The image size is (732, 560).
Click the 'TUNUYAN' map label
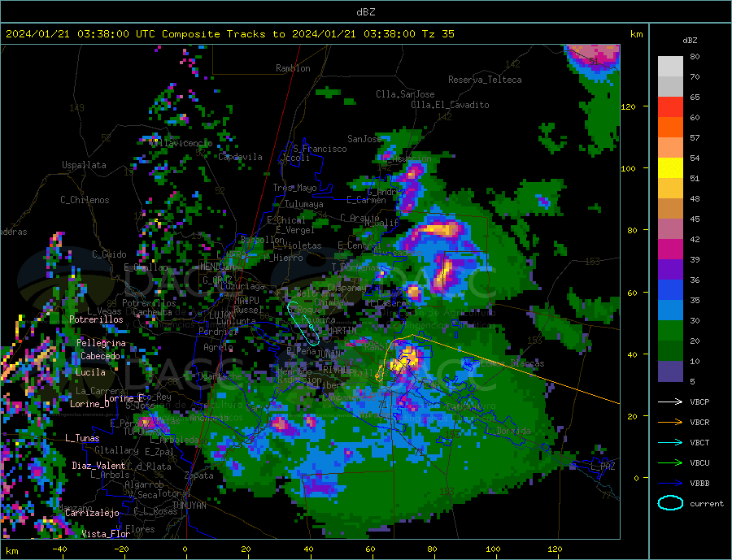coord(189,506)
